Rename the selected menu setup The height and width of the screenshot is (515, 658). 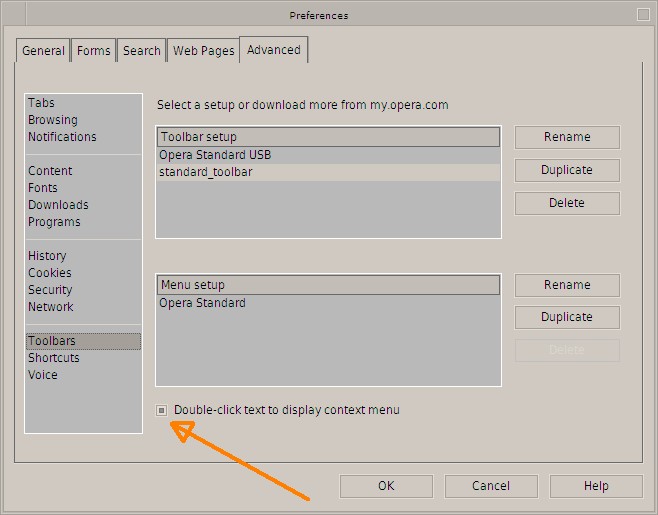point(567,285)
